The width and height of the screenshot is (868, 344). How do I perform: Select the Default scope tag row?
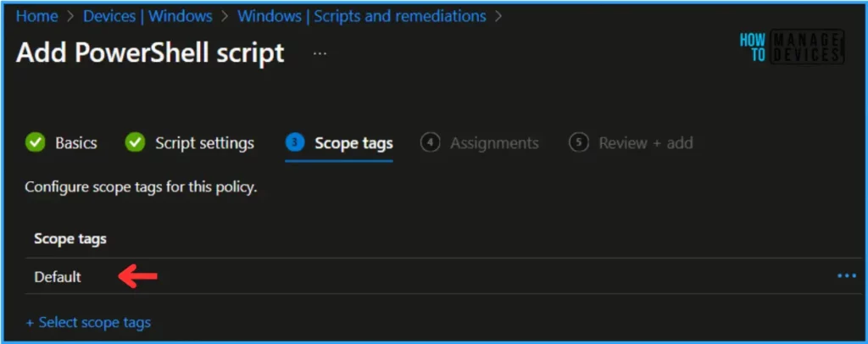click(x=442, y=276)
